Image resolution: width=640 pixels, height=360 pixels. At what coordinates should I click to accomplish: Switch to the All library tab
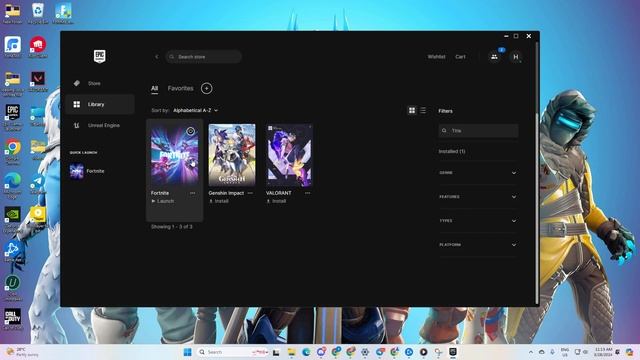pos(154,88)
